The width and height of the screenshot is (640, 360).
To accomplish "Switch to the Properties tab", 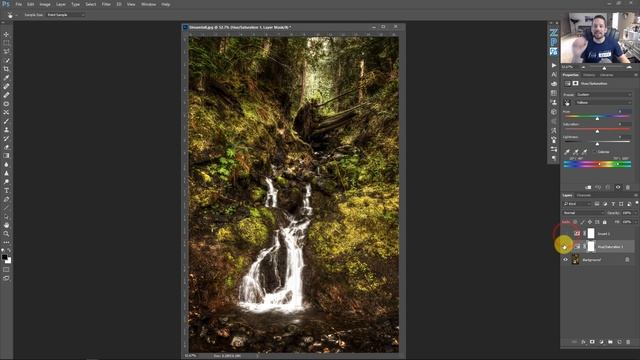I will (571, 75).
